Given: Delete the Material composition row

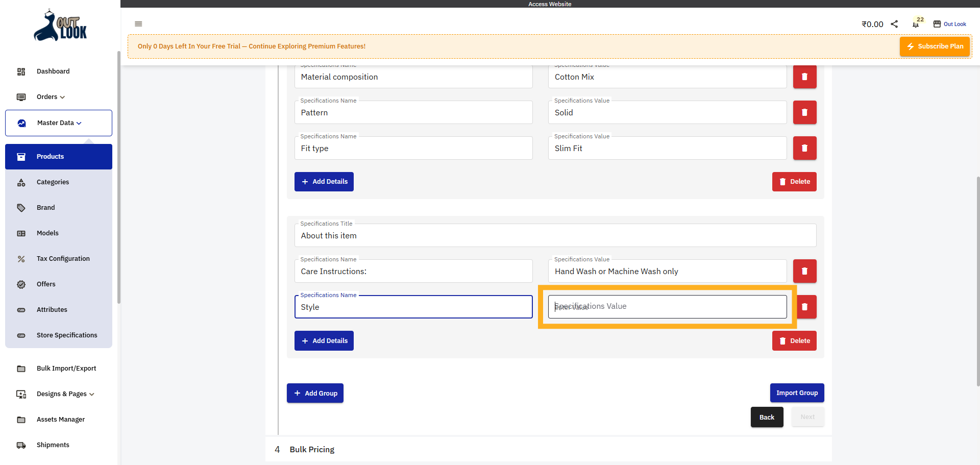Looking at the screenshot, I should pos(804,77).
